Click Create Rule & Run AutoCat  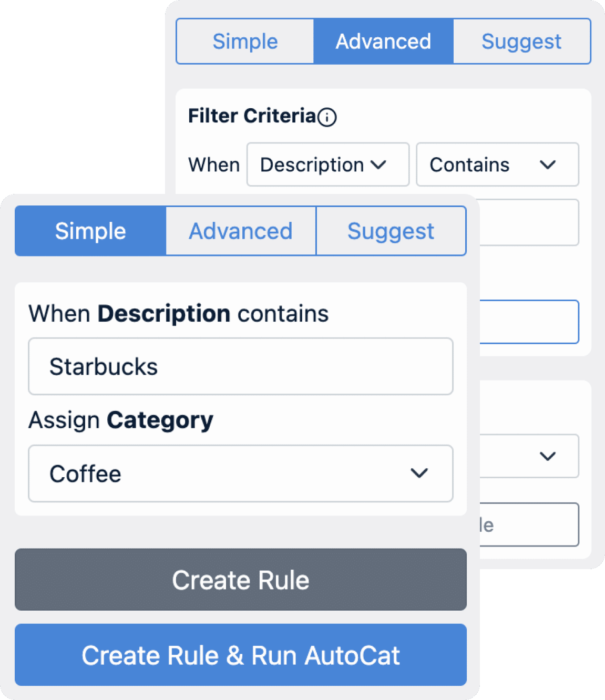(241, 655)
